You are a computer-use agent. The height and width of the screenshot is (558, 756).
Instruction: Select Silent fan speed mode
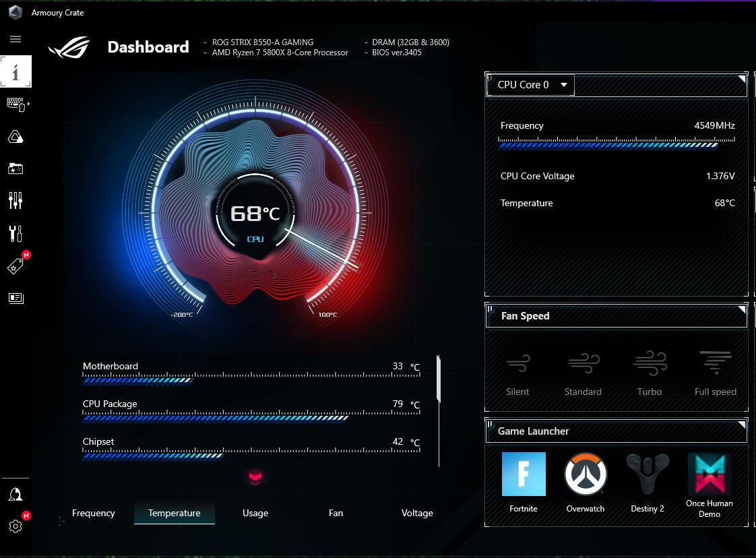tap(517, 373)
